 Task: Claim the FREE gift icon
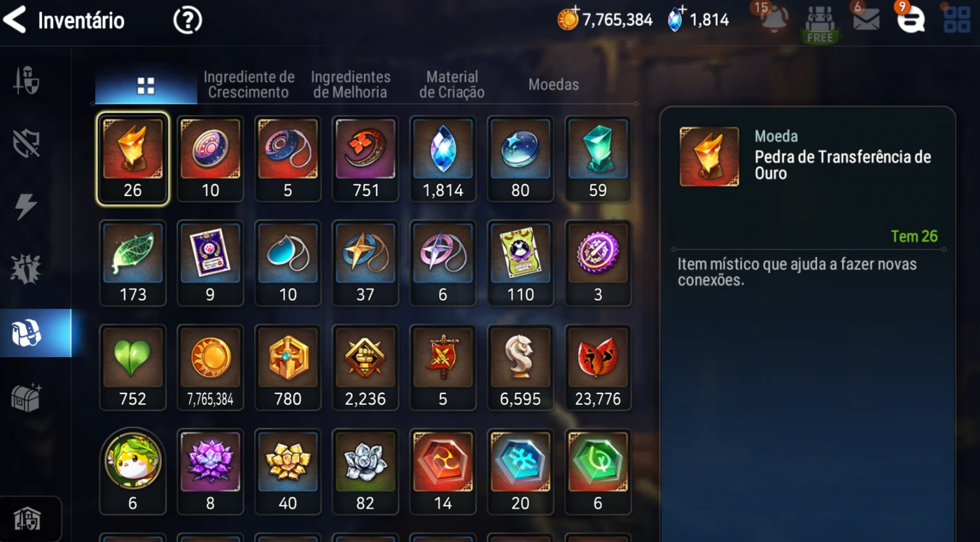(820, 25)
